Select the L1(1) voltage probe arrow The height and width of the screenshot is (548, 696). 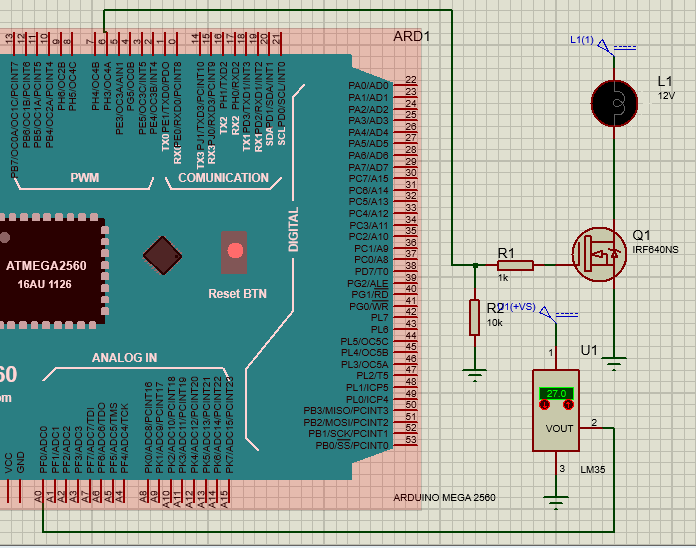click(605, 47)
